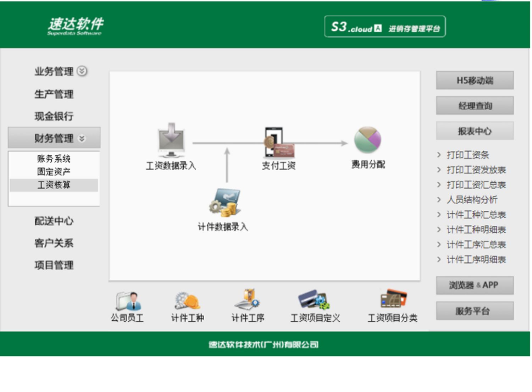
Task: Select 固定资产 in the submenu
Action: 54,172
